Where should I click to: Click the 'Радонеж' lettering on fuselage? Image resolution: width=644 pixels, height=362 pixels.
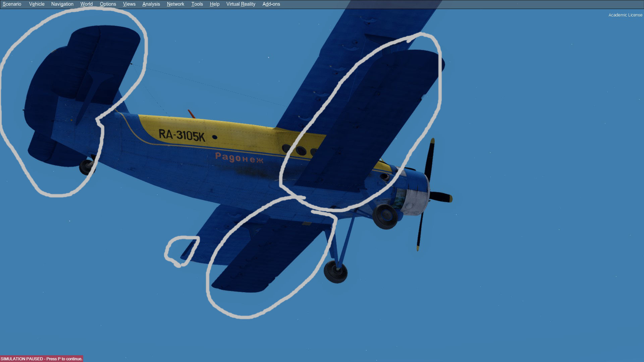[239, 158]
